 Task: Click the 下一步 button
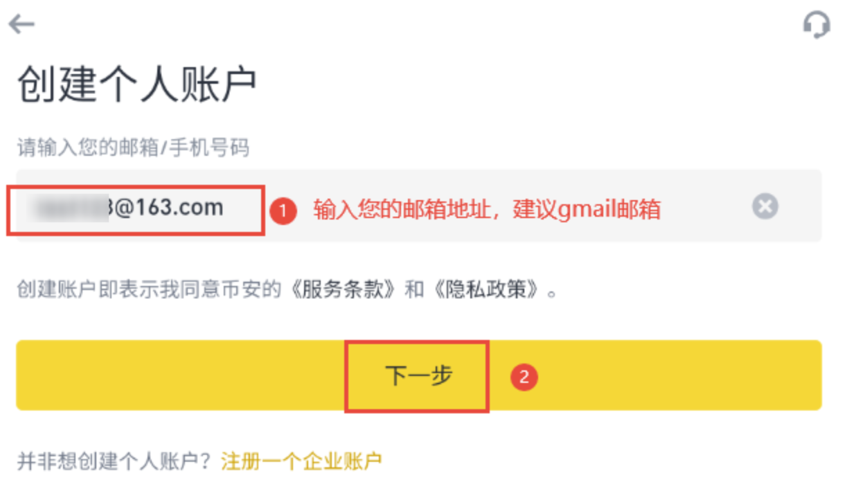pyautogui.click(x=418, y=375)
